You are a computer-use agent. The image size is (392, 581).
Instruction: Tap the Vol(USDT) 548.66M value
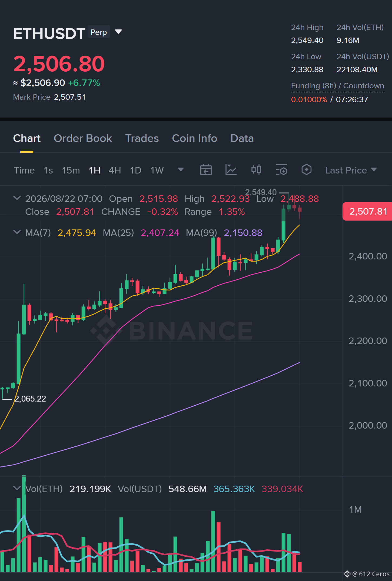[x=187, y=489]
